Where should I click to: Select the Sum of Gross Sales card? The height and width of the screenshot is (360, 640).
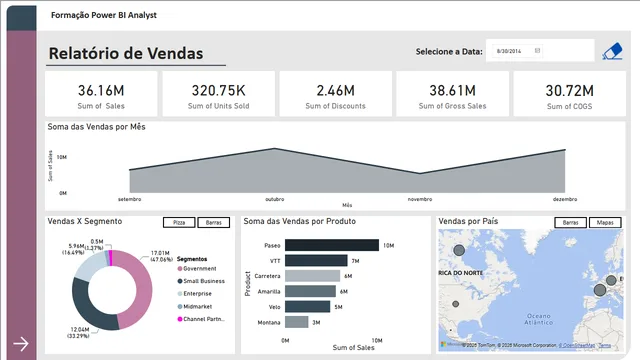pyautogui.click(x=452, y=94)
